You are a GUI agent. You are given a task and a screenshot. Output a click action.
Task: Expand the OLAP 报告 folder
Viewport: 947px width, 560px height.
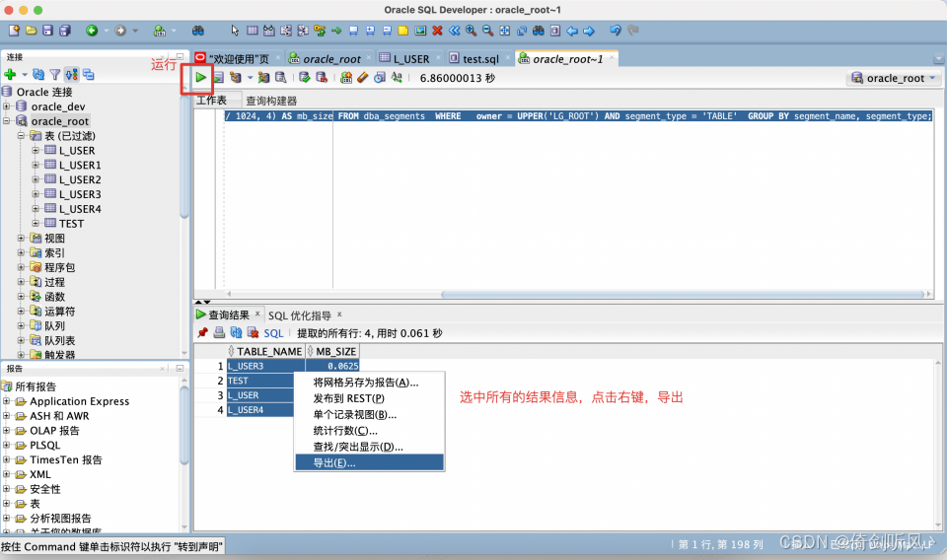(7, 430)
